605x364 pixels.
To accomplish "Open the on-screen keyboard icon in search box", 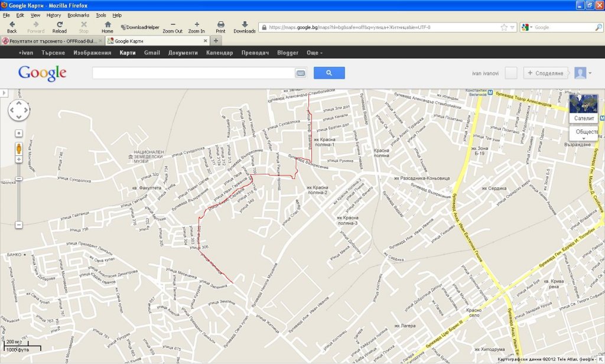I will [300, 73].
